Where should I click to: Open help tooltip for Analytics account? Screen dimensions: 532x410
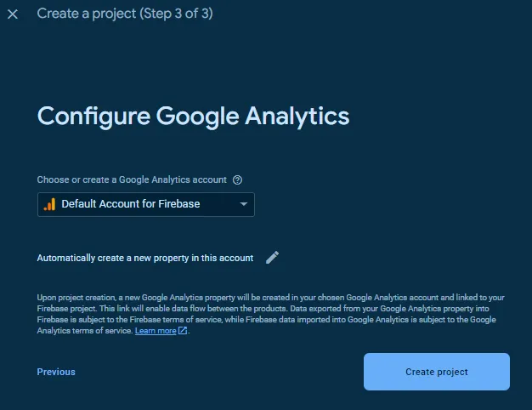[x=237, y=180]
